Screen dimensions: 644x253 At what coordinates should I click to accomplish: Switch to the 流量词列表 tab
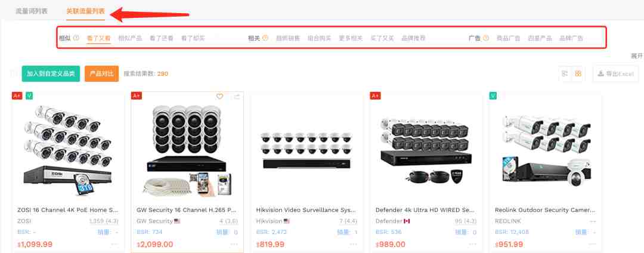click(x=32, y=11)
